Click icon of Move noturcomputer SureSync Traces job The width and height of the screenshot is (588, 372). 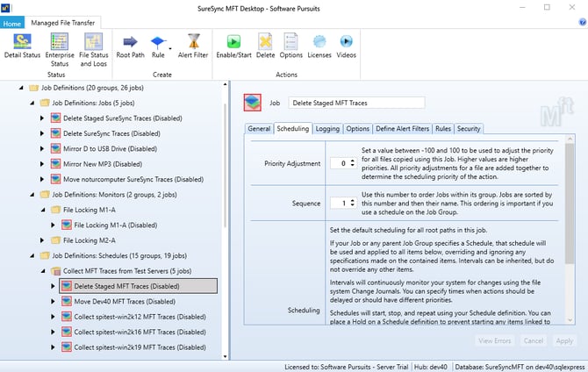[55, 179]
